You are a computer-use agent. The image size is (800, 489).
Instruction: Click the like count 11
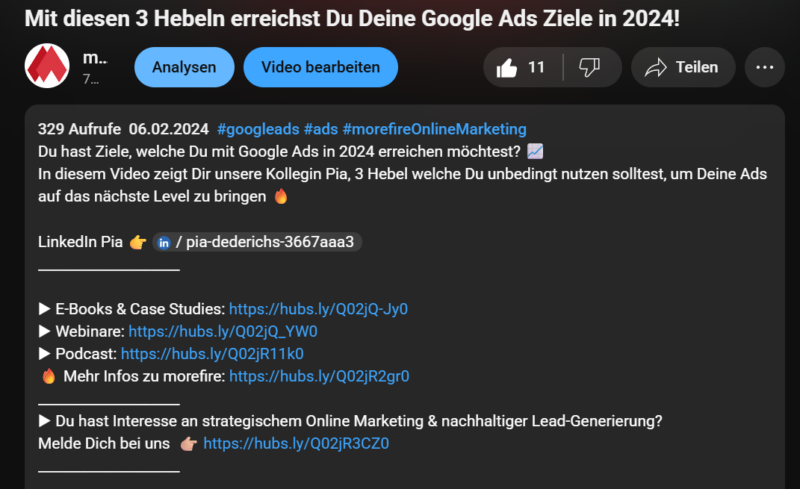coord(536,67)
